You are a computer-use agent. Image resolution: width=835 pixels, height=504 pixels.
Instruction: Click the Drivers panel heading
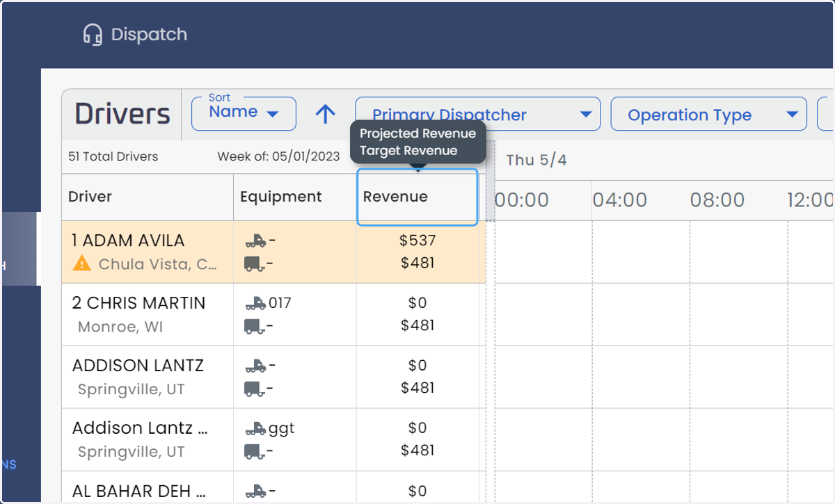pyautogui.click(x=122, y=114)
